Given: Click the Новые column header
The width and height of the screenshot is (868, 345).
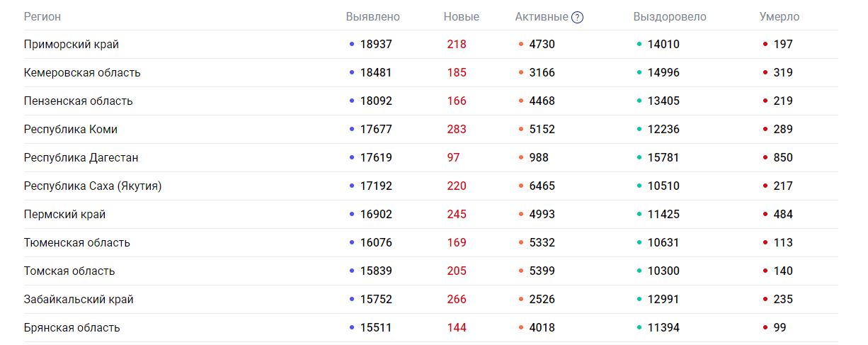Looking at the screenshot, I should tap(461, 17).
